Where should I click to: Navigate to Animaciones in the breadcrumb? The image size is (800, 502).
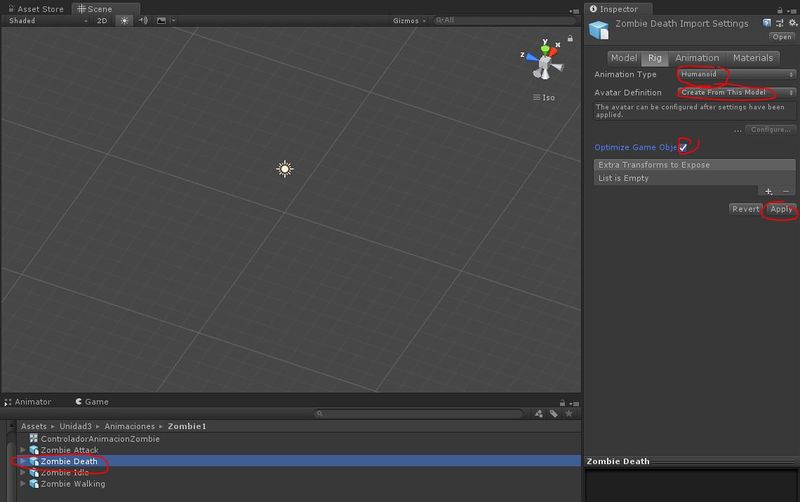tap(130, 426)
